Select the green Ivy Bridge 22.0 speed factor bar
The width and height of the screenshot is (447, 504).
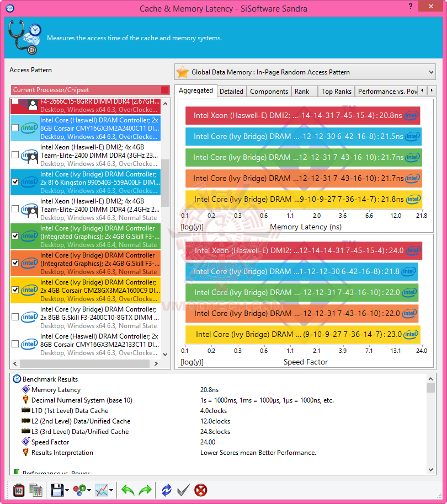coord(302,292)
